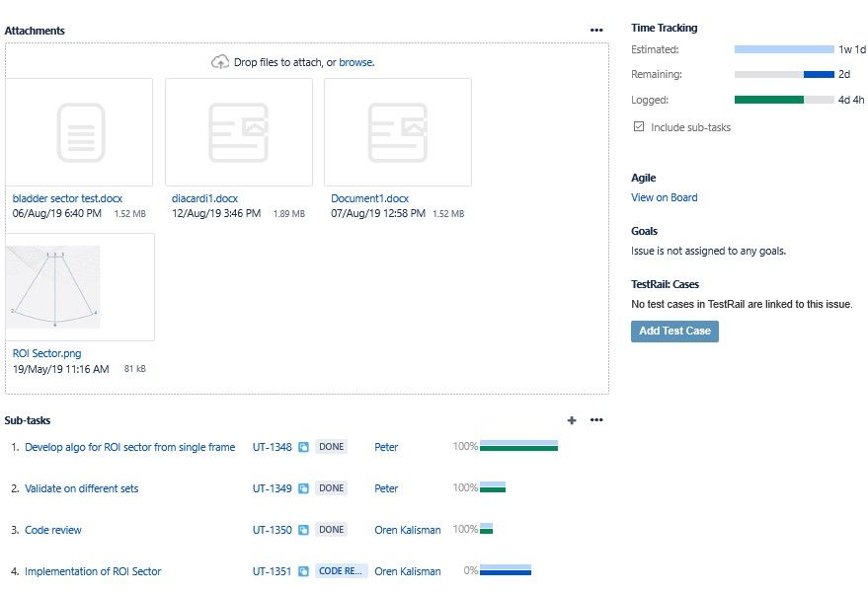
Task: Open the bladder sector test.docx file link
Action: coord(67,198)
